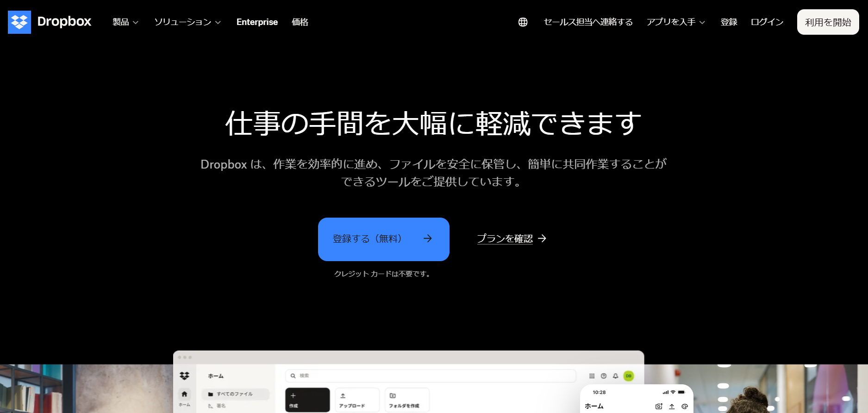Expand the アプリを入手 dropdown
This screenshot has height=413, width=868.
676,22
